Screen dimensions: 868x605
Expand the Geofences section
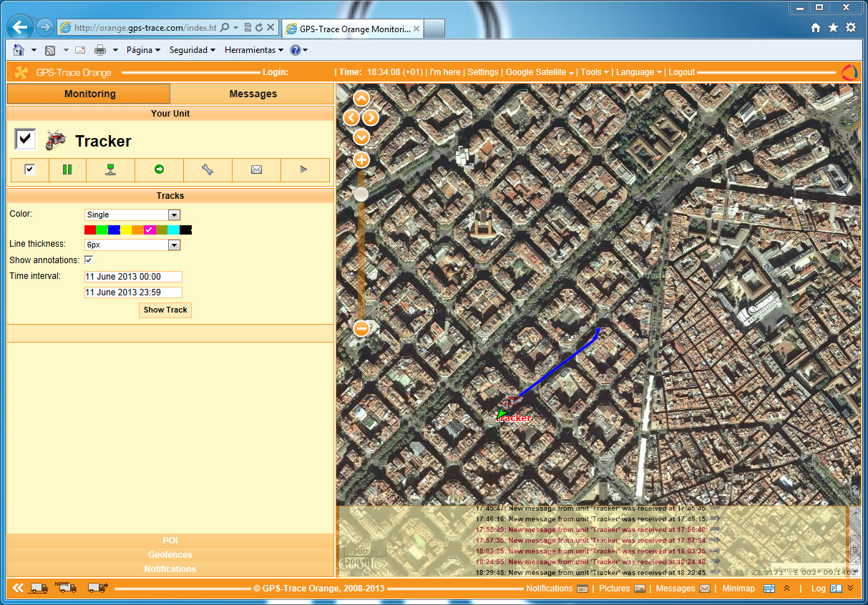coord(170,555)
